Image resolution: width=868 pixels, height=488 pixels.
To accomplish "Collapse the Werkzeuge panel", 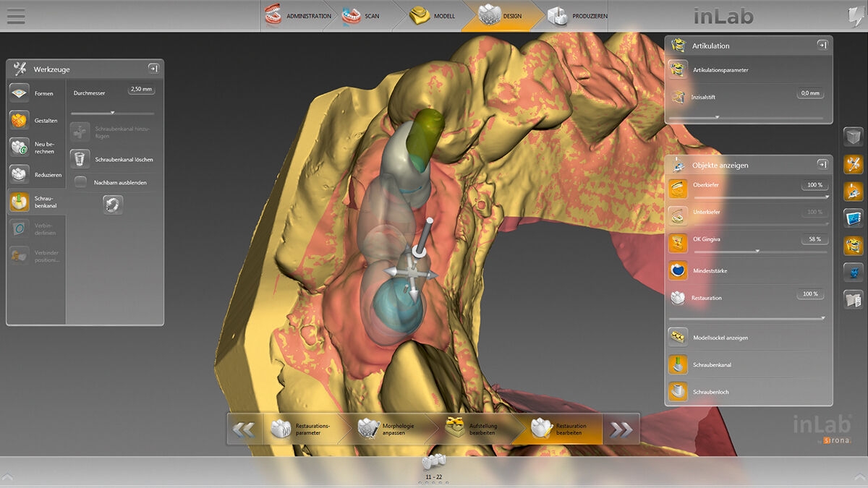I will point(153,69).
